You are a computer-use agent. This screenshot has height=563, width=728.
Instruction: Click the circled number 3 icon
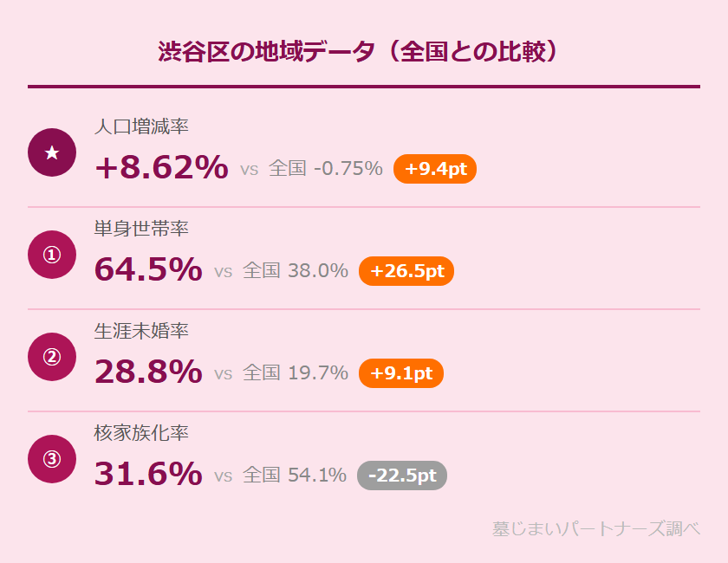point(52,459)
